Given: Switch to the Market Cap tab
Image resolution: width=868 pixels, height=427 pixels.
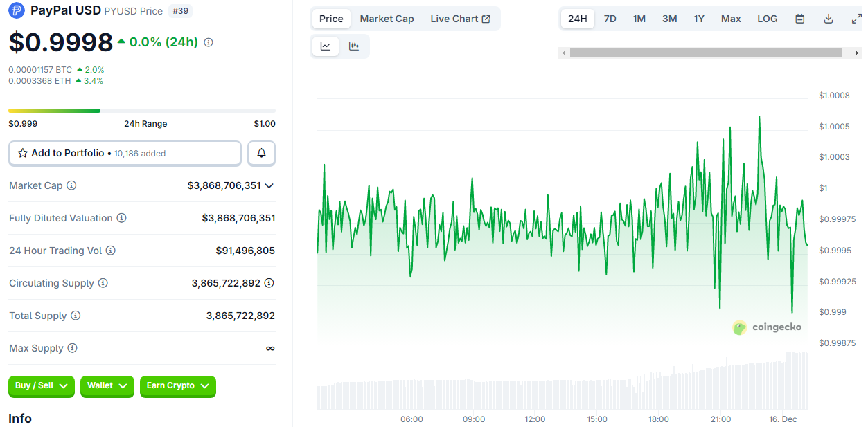Looking at the screenshot, I should (387, 19).
